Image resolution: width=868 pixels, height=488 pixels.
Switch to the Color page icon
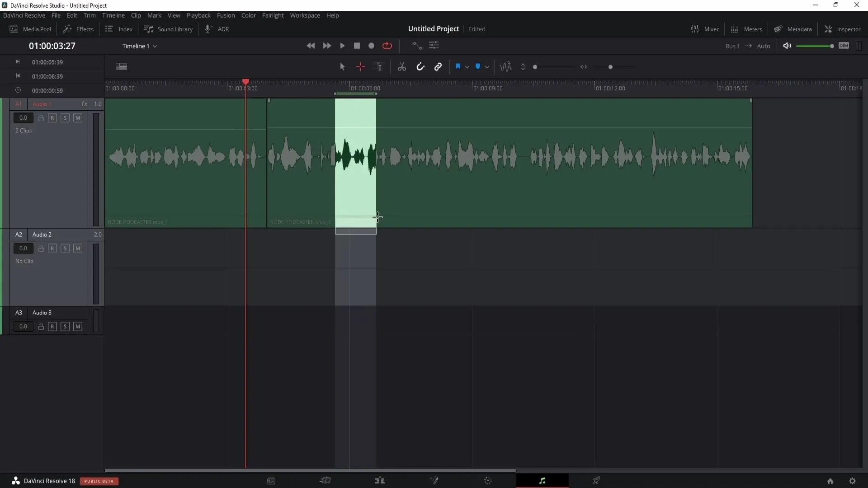tap(488, 481)
